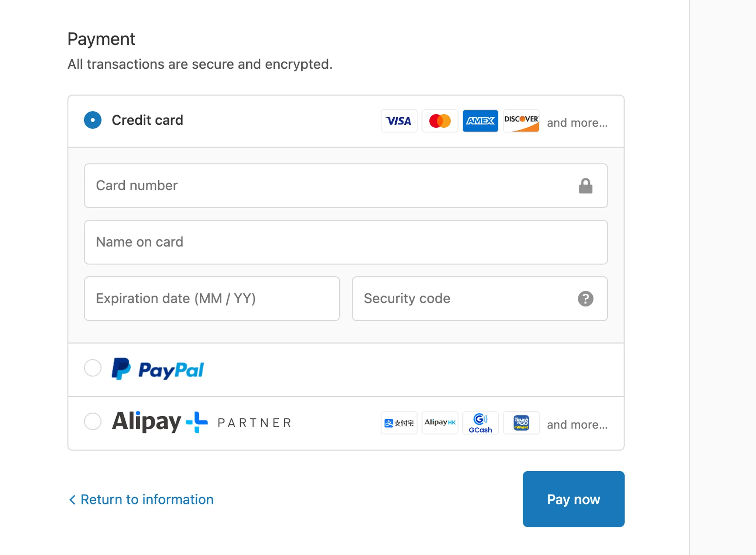Click the security code help icon
Viewport: 756px width, 555px height.
(585, 299)
